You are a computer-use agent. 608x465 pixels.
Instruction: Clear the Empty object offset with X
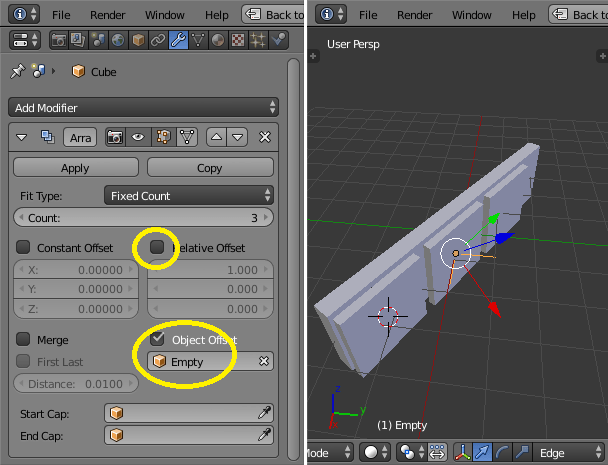[264, 361]
